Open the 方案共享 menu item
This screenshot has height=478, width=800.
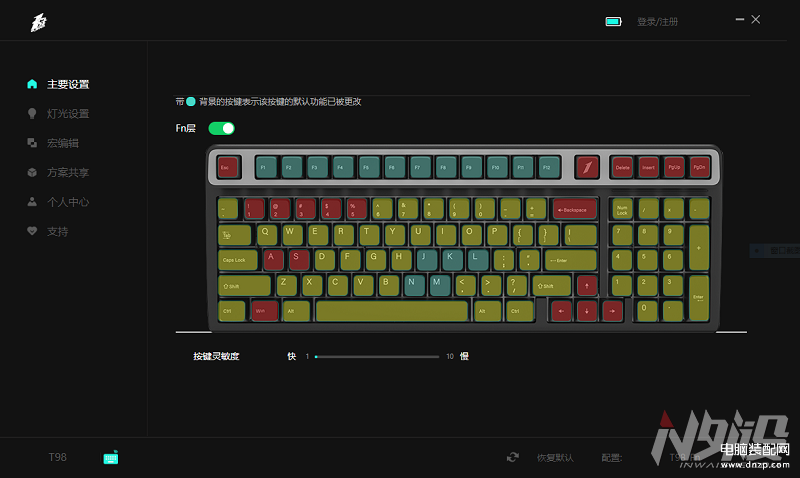[68, 172]
